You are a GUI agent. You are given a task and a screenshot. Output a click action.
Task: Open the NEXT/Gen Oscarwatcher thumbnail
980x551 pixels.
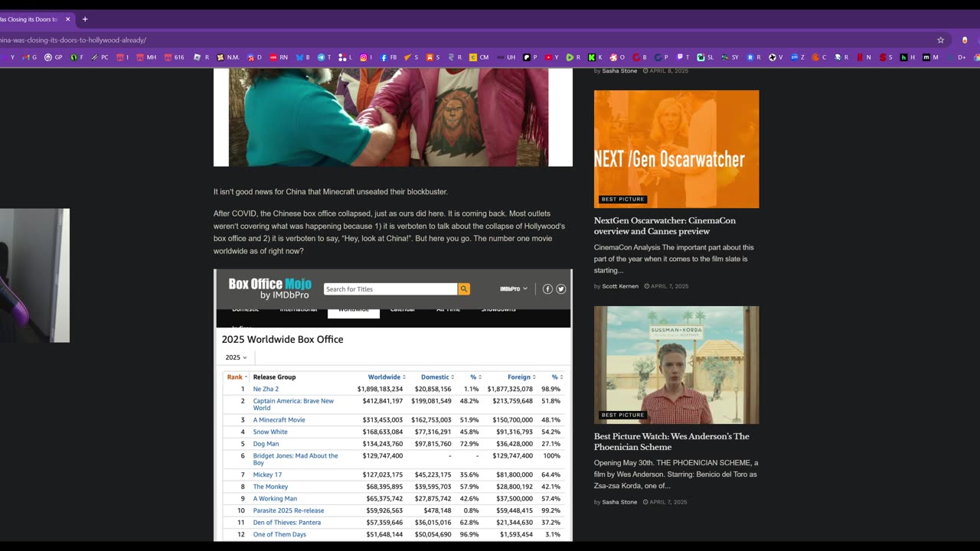click(x=677, y=149)
